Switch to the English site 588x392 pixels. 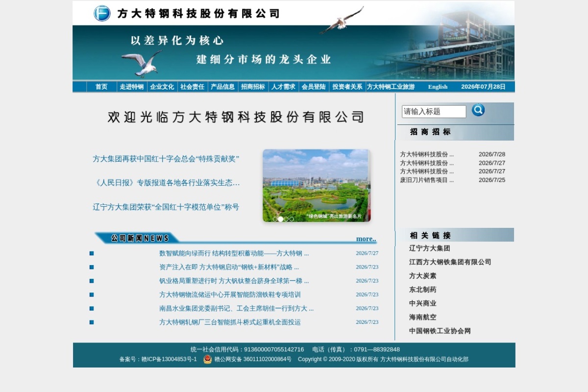tap(438, 87)
